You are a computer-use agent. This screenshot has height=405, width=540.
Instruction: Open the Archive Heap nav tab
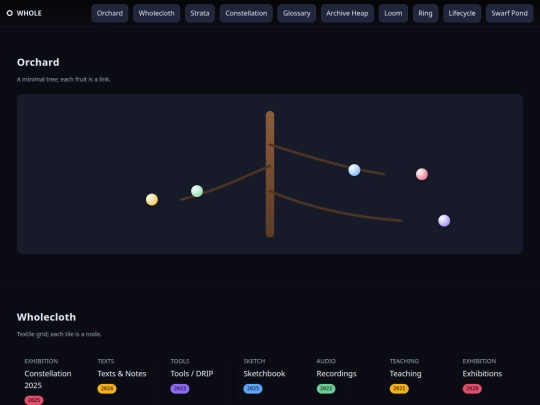coord(347,13)
